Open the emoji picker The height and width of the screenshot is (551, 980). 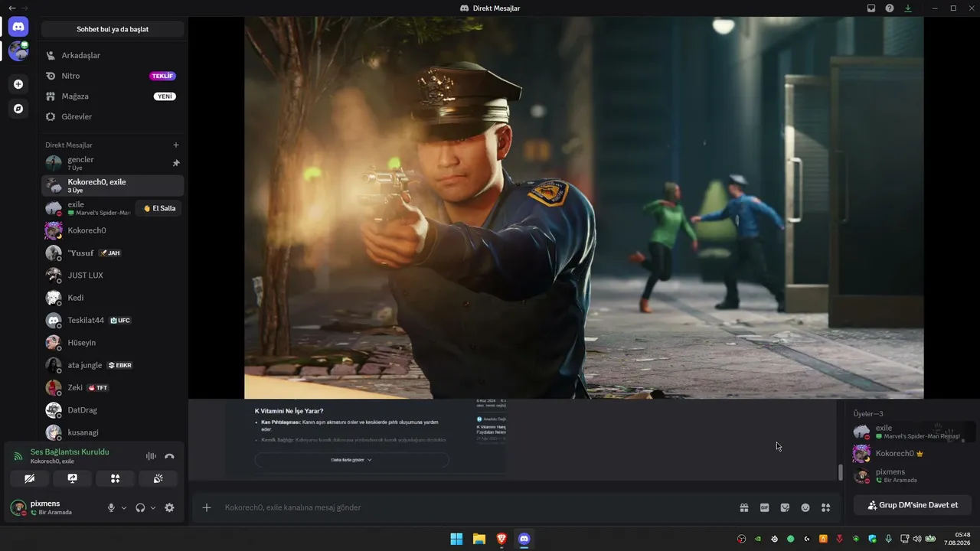tap(805, 507)
